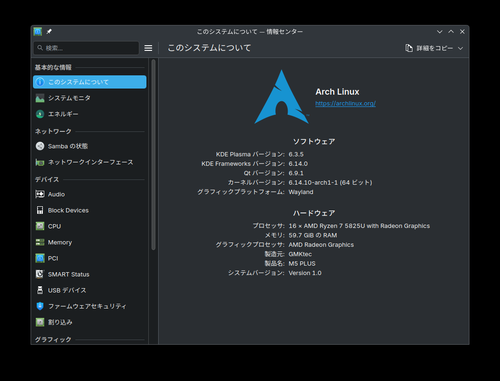Select PCI entry in sidebar
Screen dimensions: 500x381
(90, 258)
